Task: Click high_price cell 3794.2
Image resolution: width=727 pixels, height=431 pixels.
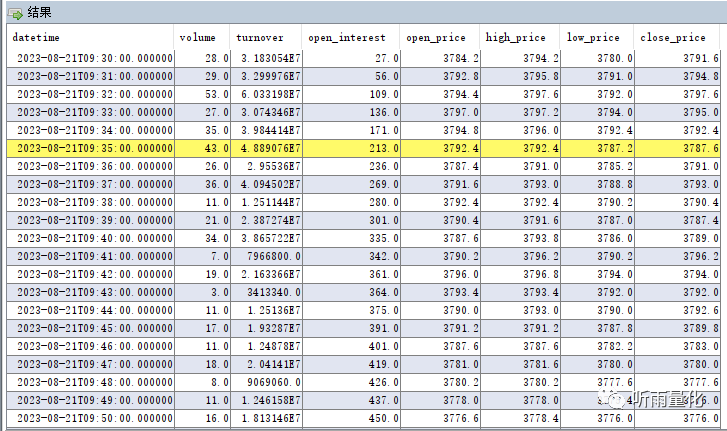Action: coord(520,58)
